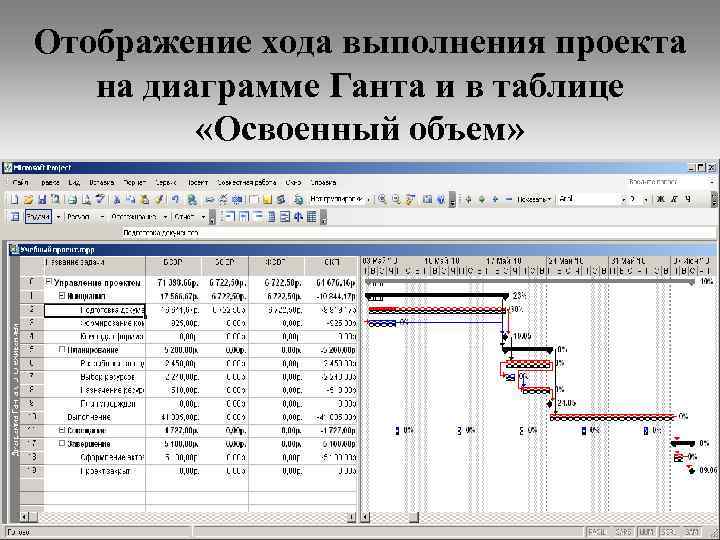Open the Сервис menu
The image size is (720, 540).
(166, 182)
